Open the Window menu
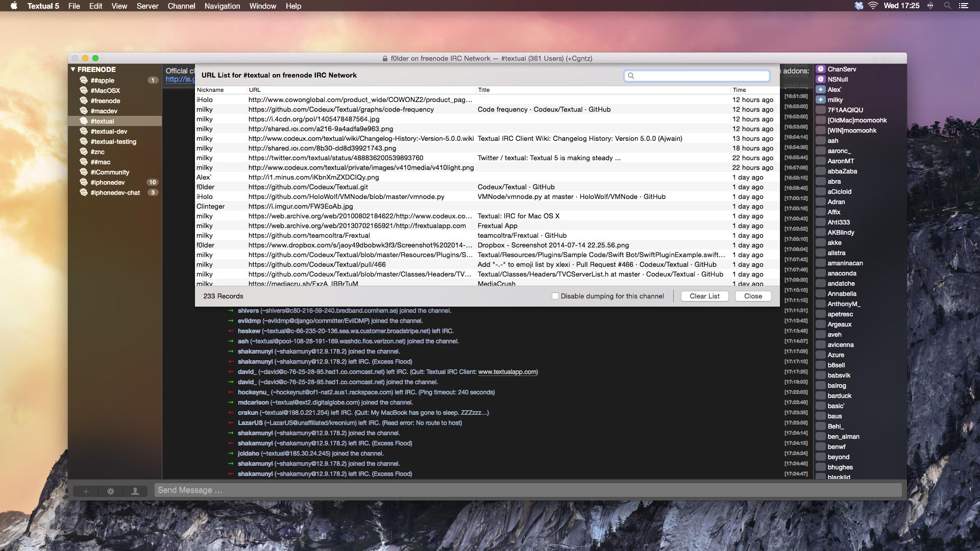Screen dimensions: 980x551 [x=262, y=6]
